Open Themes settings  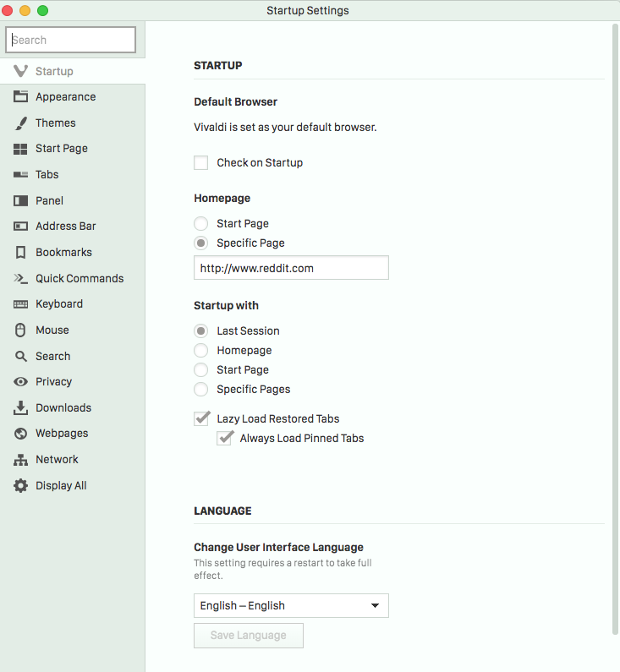(73, 123)
